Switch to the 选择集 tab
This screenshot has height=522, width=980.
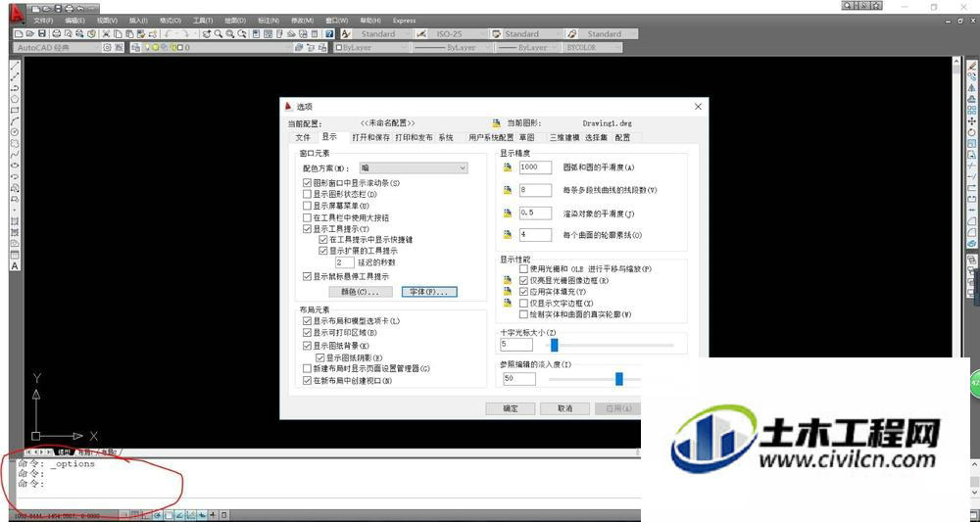pyautogui.click(x=596, y=137)
